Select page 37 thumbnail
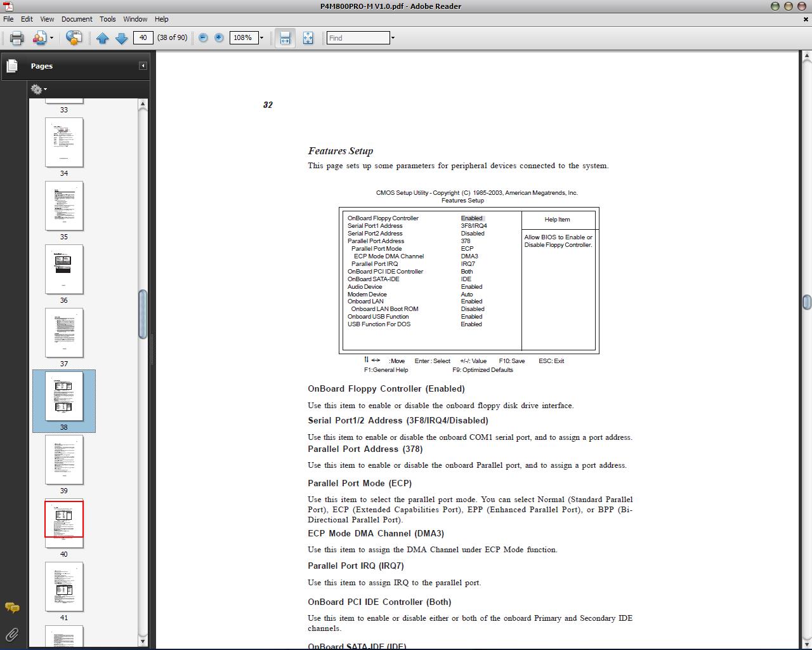Screen dimensions: 812x650 [x=64, y=333]
